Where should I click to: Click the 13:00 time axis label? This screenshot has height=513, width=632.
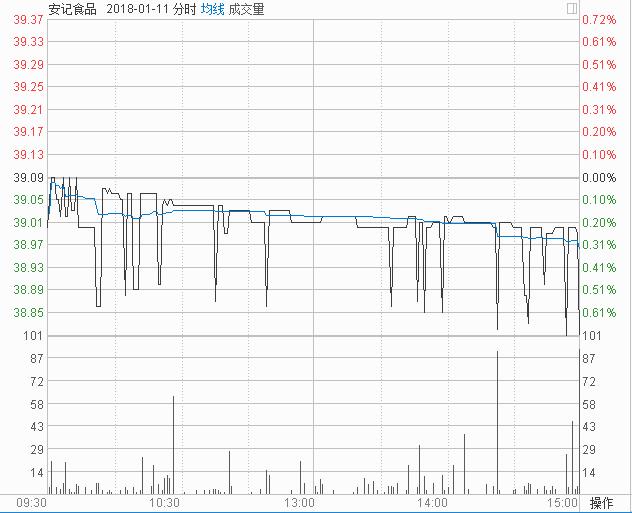(x=299, y=502)
